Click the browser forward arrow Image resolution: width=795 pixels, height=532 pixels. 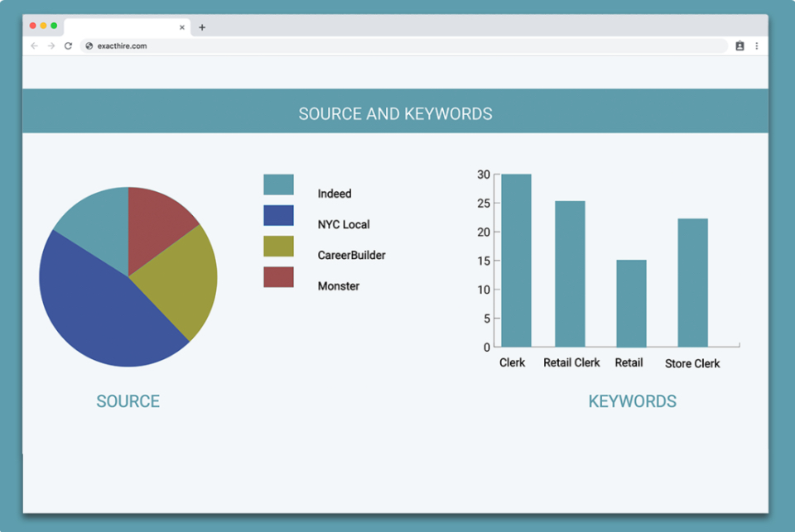tap(51, 46)
